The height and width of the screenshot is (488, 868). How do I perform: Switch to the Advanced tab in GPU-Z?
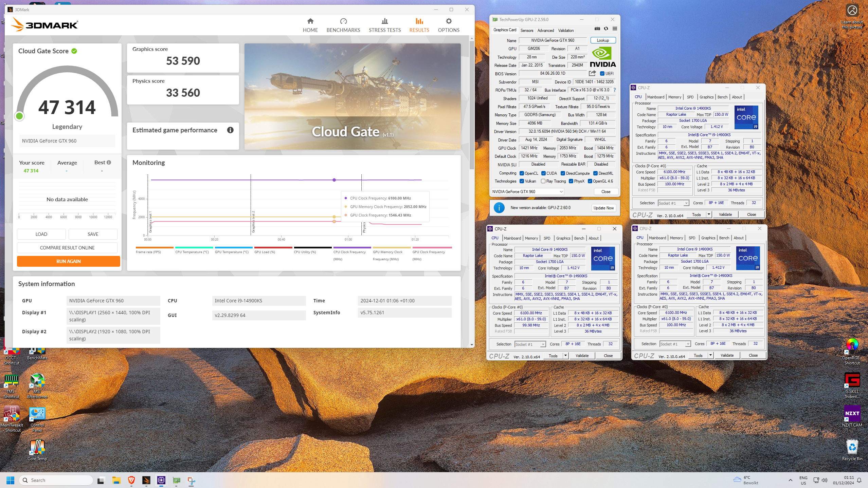546,30
